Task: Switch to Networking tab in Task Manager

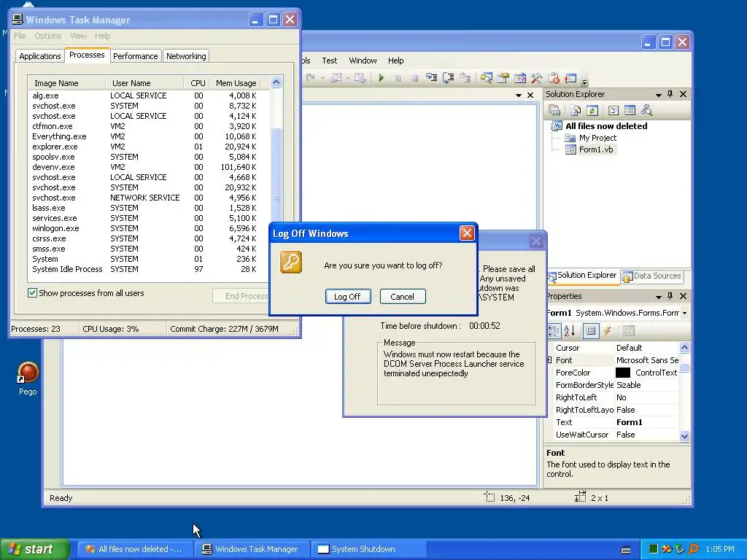Action: 186,56
